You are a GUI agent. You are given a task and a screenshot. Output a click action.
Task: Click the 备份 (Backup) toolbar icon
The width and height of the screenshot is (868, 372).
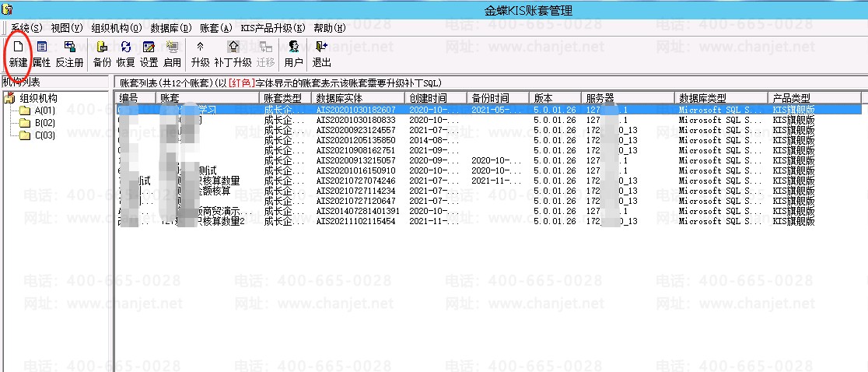click(102, 54)
